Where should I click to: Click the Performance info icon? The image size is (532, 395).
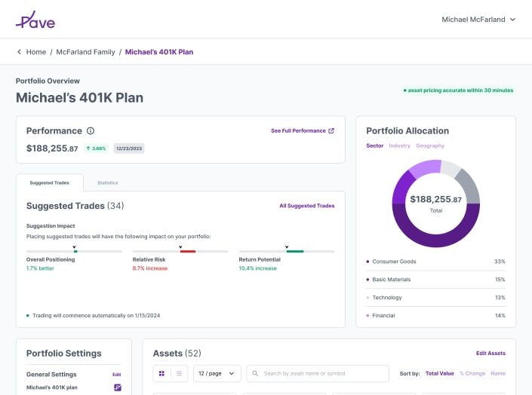click(x=91, y=131)
